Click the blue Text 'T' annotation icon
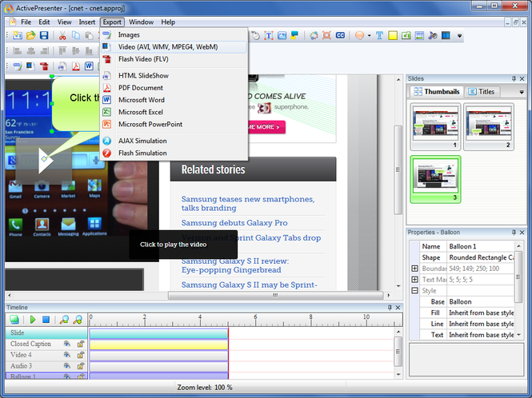This screenshot has height=398, width=532. 379,35
